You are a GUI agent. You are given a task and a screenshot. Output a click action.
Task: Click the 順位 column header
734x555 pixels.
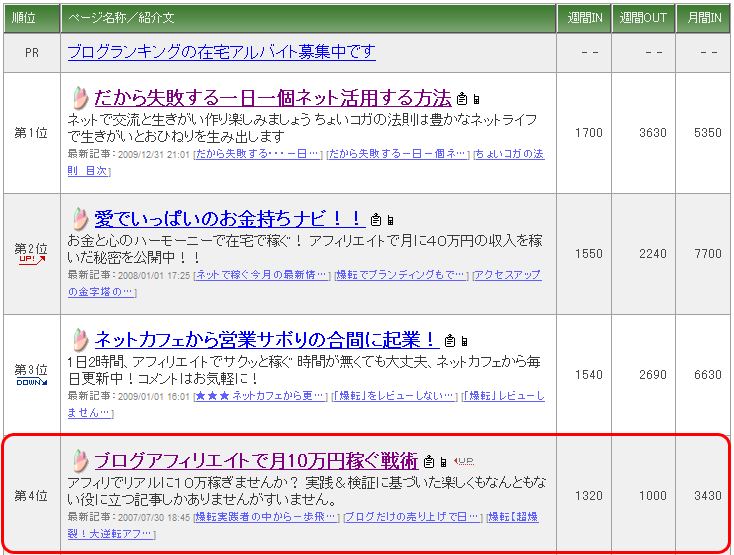coord(32,18)
